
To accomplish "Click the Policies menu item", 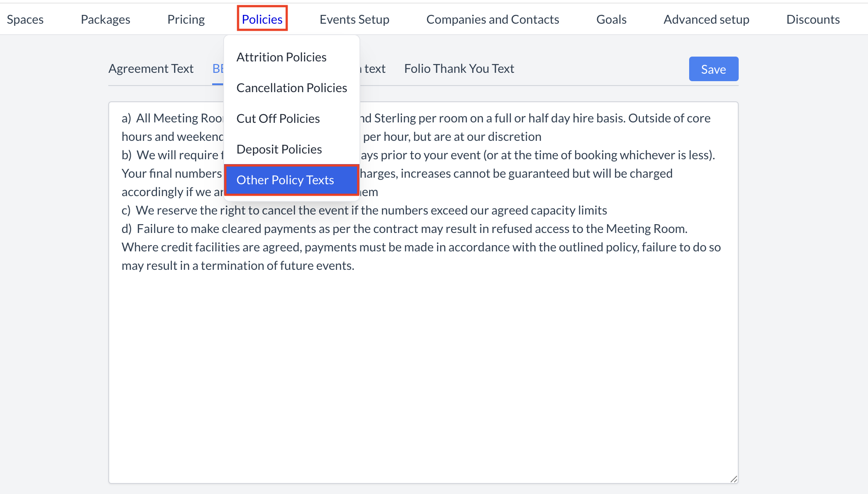I will point(262,19).
